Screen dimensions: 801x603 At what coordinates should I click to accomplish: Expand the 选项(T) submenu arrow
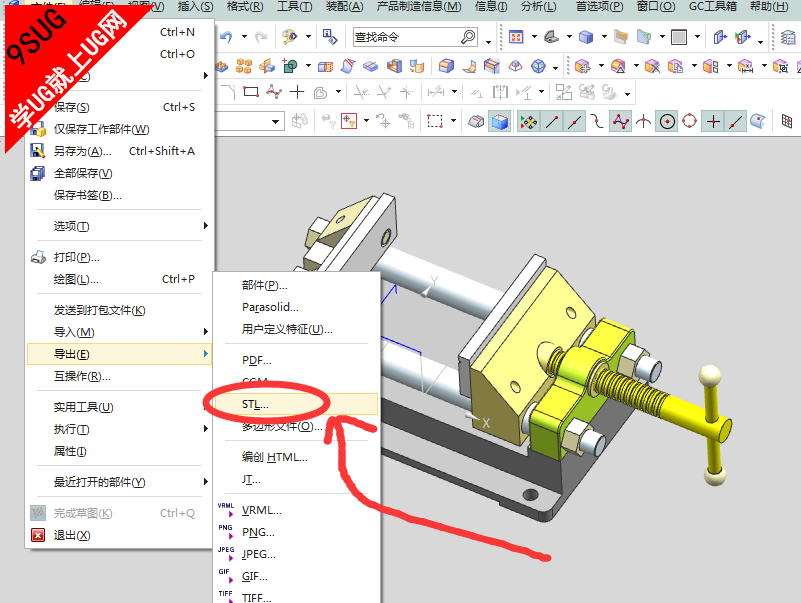tap(205, 226)
